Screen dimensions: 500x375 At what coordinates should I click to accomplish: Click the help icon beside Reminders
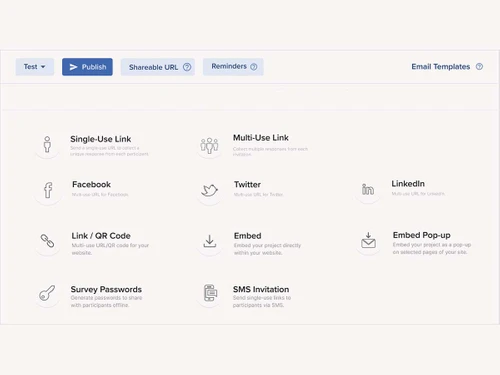tap(254, 67)
